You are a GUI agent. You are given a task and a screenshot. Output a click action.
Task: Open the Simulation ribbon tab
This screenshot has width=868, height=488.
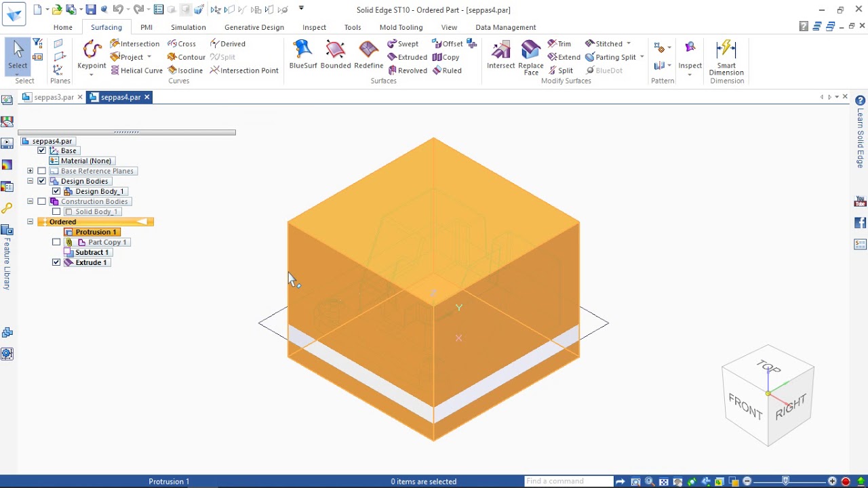[x=189, y=27]
